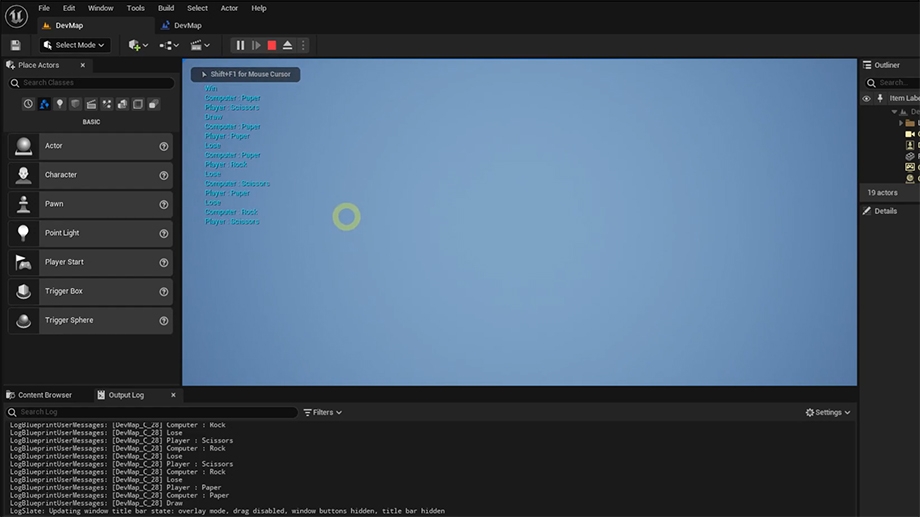Collapse the DevMap root in the Outliner
Screen dimensions: 920x517
pos(894,111)
